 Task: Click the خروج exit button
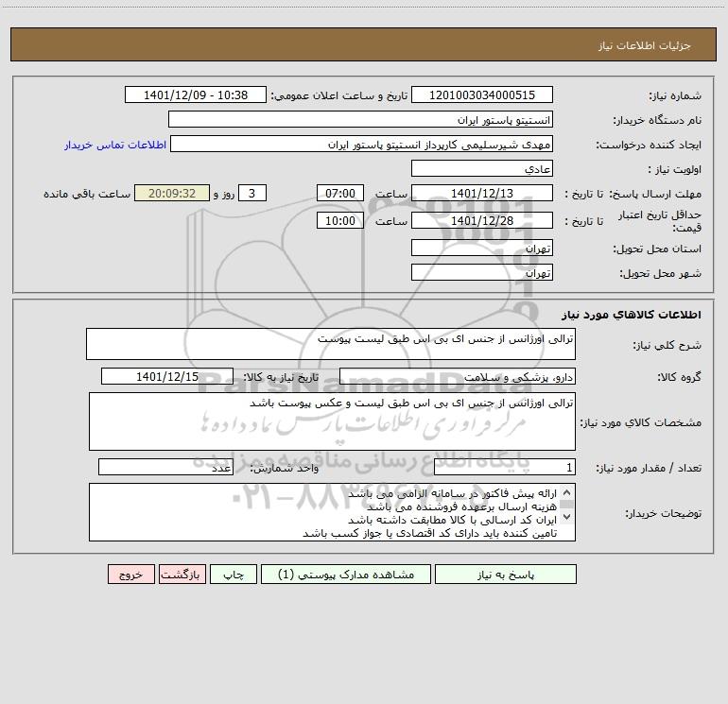(130, 575)
